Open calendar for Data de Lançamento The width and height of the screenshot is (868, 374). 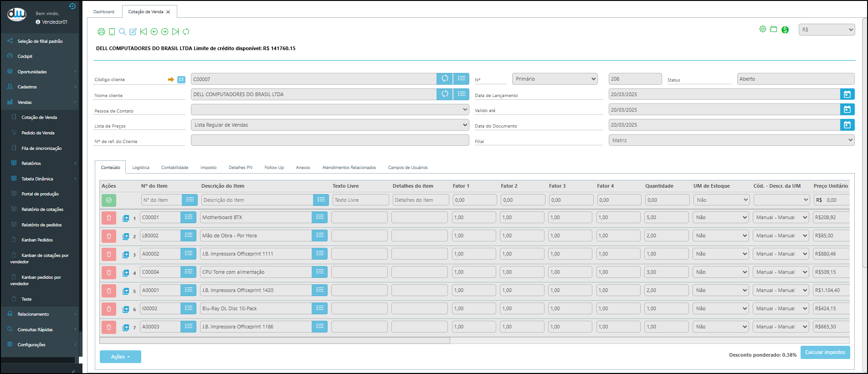[847, 94]
